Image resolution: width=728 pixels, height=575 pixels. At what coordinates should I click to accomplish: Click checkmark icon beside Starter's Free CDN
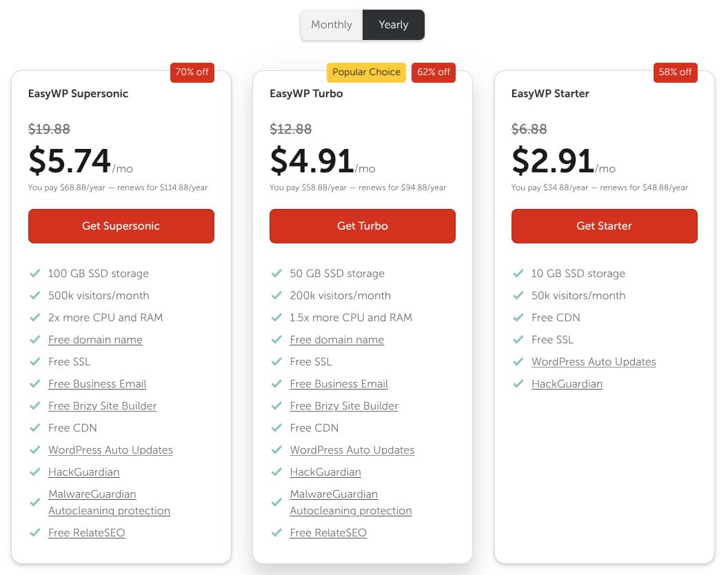click(x=518, y=318)
